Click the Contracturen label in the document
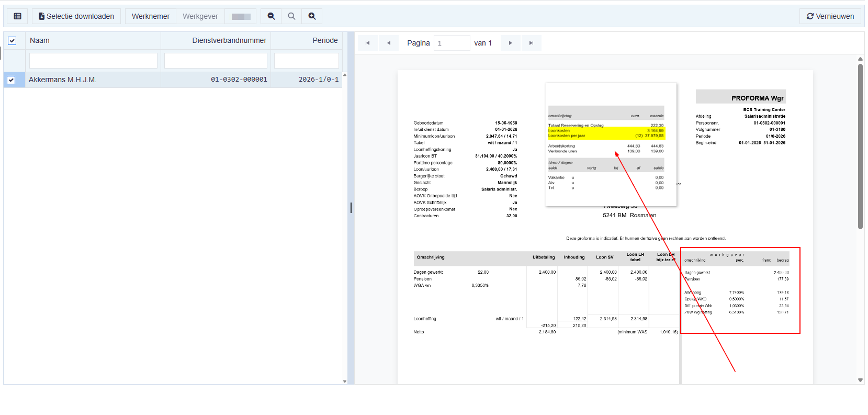This screenshot has height=415, width=868. 426,216
